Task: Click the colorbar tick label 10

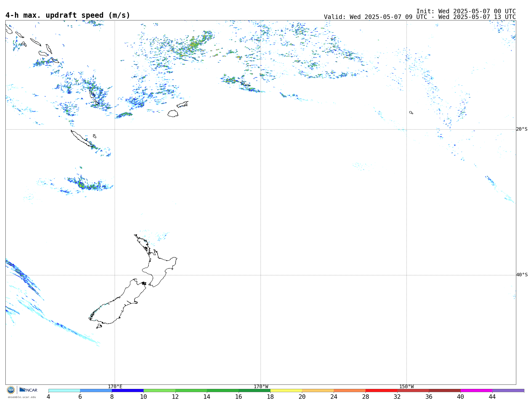Action: tap(144, 397)
